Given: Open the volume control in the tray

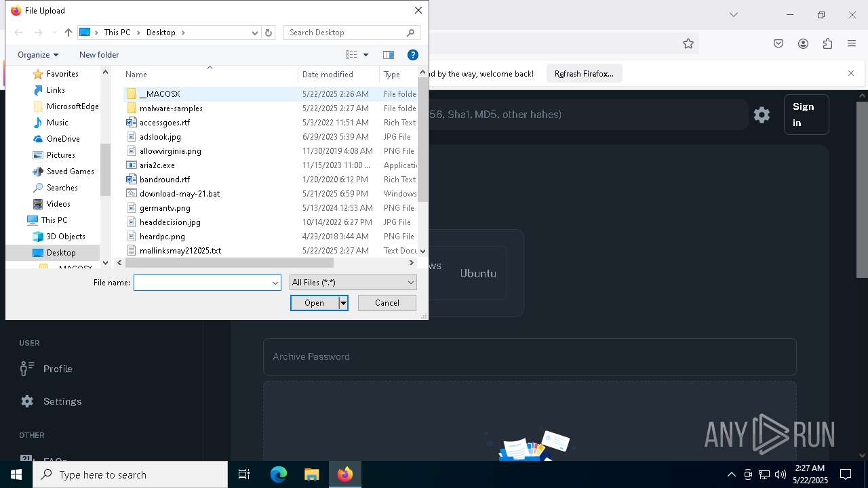Looking at the screenshot, I should tap(781, 474).
